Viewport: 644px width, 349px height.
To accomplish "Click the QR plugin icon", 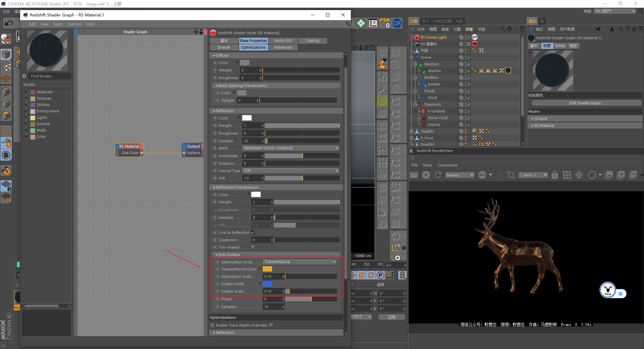I will [397, 23].
